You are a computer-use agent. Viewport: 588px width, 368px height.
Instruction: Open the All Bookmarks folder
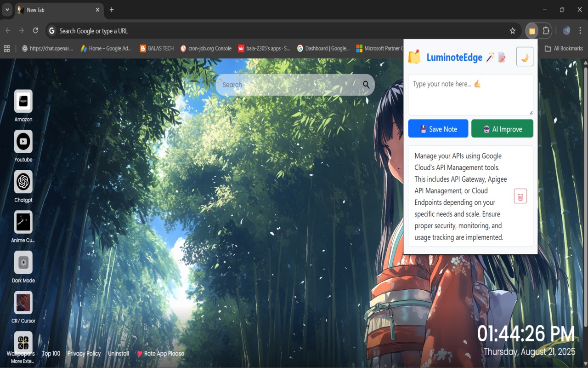[x=564, y=48]
